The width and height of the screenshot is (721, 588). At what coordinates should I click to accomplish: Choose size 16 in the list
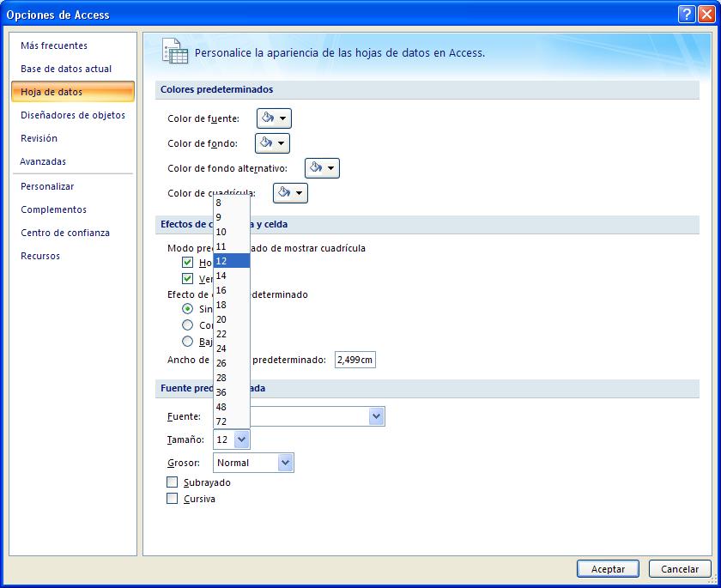coord(232,290)
